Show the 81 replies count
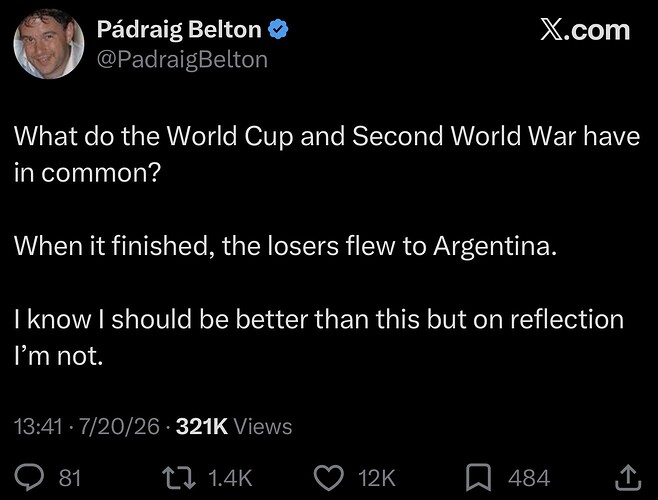 tap(70, 478)
